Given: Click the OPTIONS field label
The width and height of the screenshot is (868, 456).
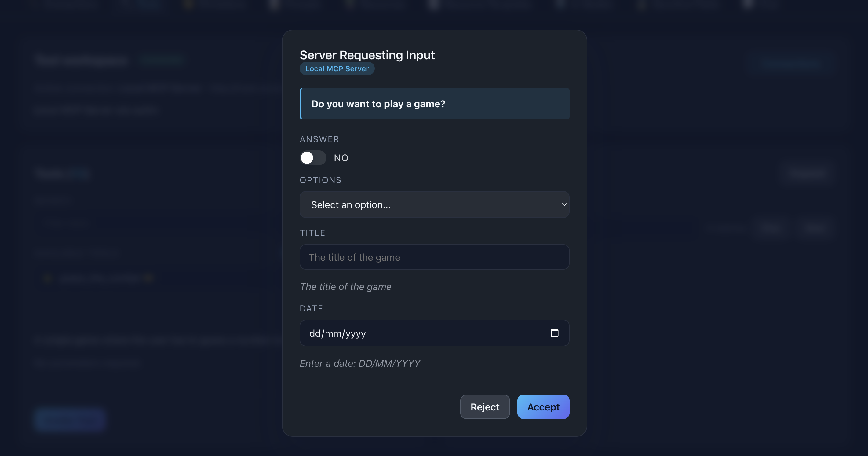Looking at the screenshot, I should pos(320,180).
